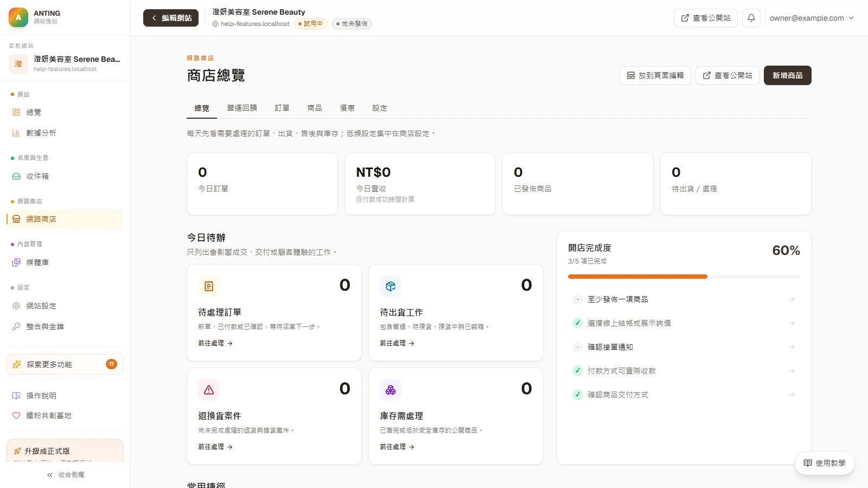This screenshot has width=868, height=488.
Task: Open 數據分析 in the sidebar
Action: 65,133
